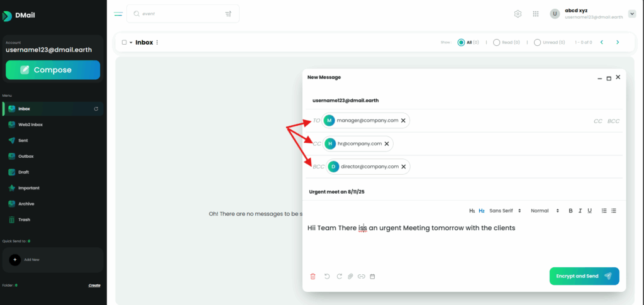Select the Unread filter radio button
644x305 pixels.
pyautogui.click(x=537, y=42)
